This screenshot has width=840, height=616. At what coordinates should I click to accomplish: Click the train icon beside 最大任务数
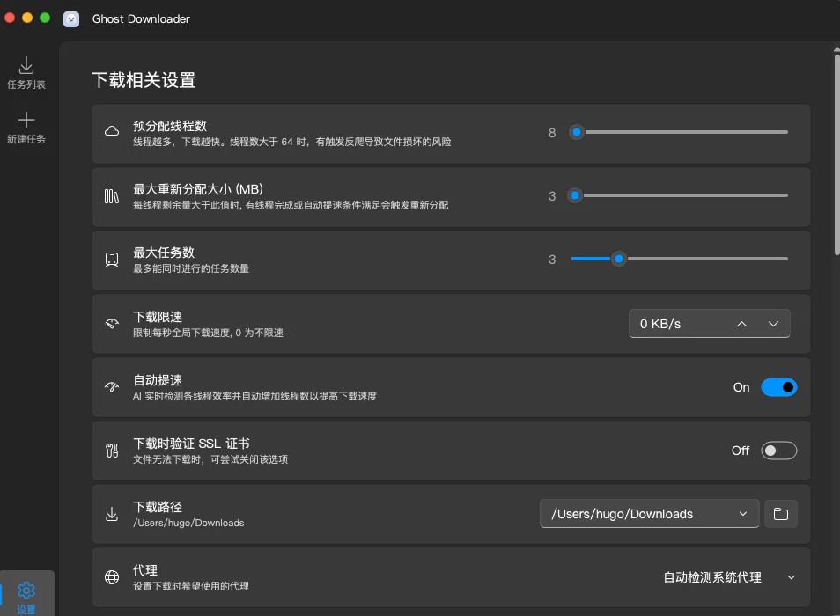(x=112, y=260)
